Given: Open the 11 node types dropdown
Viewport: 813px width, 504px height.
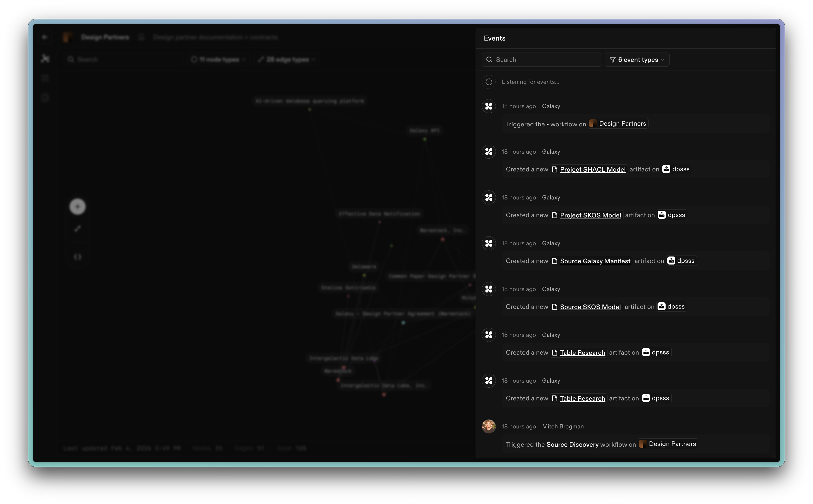Looking at the screenshot, I should (218, 59).
